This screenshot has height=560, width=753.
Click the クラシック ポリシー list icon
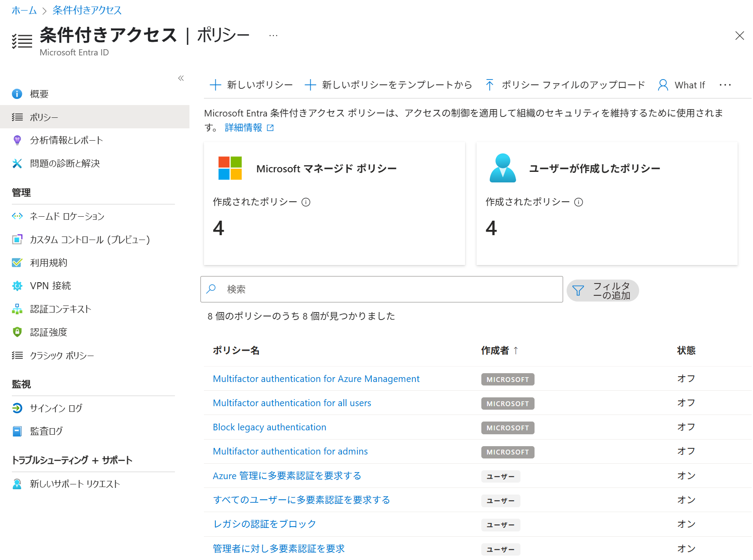click(x=17, y=355)
